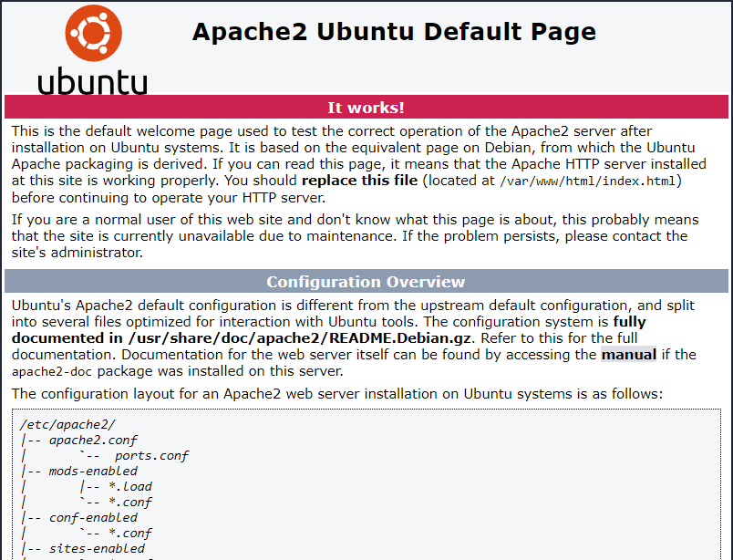
Task: Click the 'ports.conf' tree line
Action: click(151, 456)
